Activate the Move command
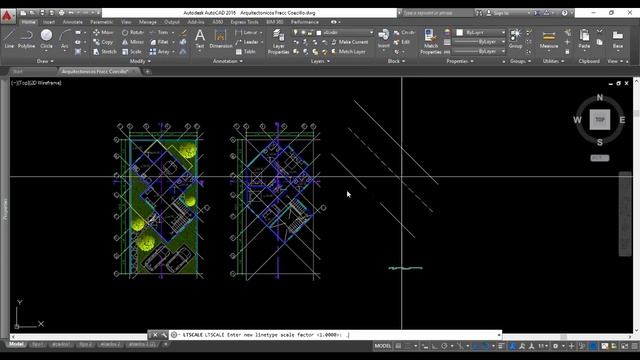 [x=103, y=32]
